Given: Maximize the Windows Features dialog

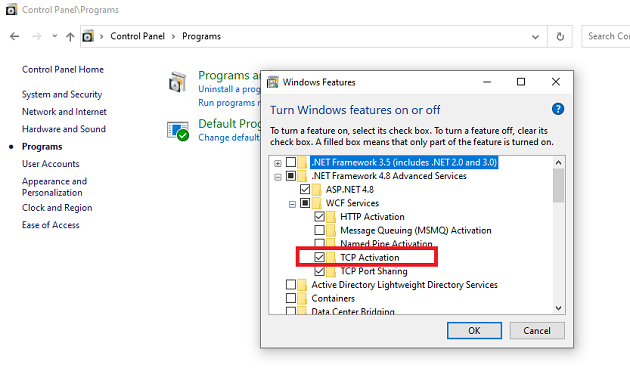Looking at the screenshot, I should pos(521,82).
